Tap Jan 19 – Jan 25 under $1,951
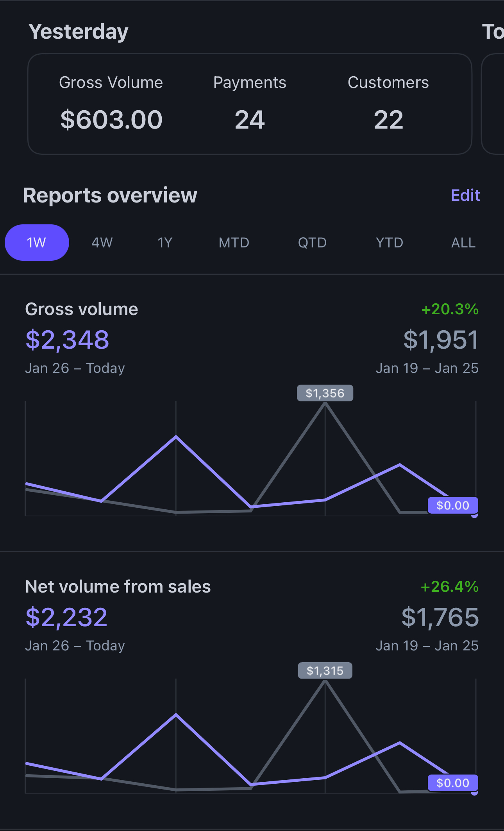The height and width of the screenshot is (831, 504). click(427, 368)
